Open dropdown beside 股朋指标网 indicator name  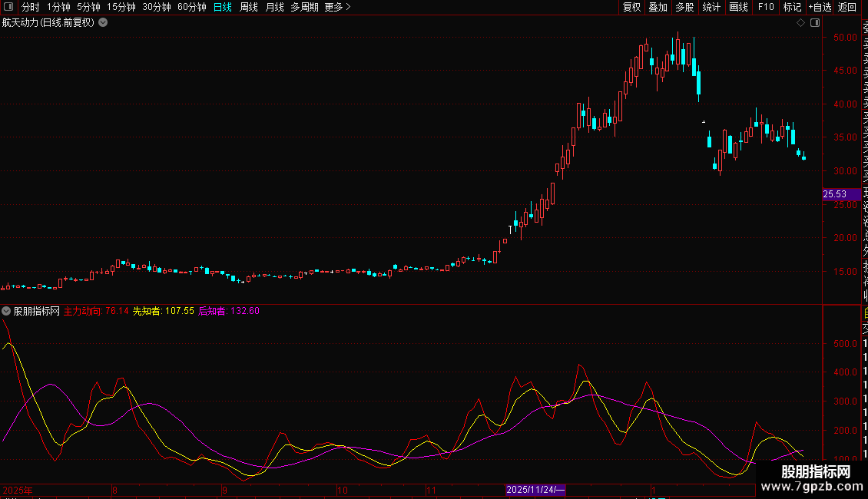click(x=6, y=311)
